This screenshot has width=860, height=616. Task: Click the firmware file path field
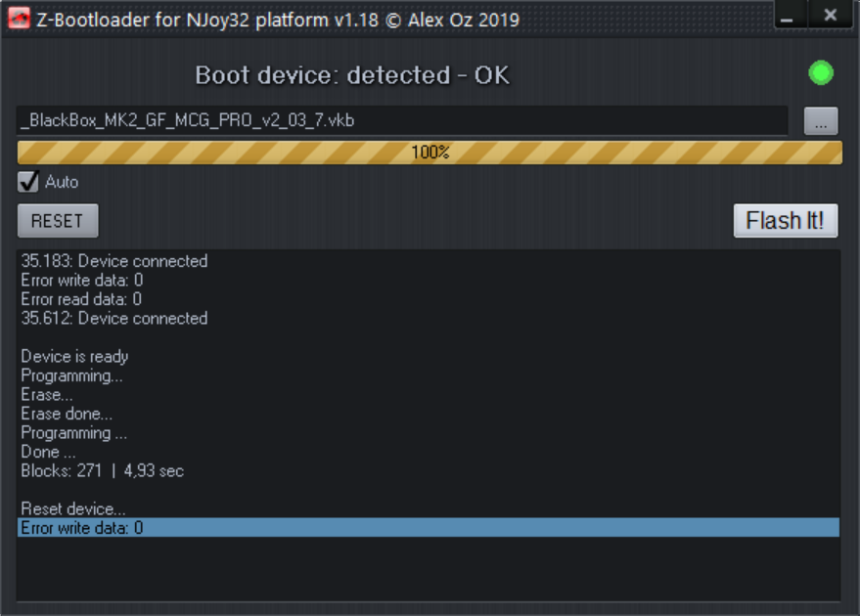coord(401,121)
